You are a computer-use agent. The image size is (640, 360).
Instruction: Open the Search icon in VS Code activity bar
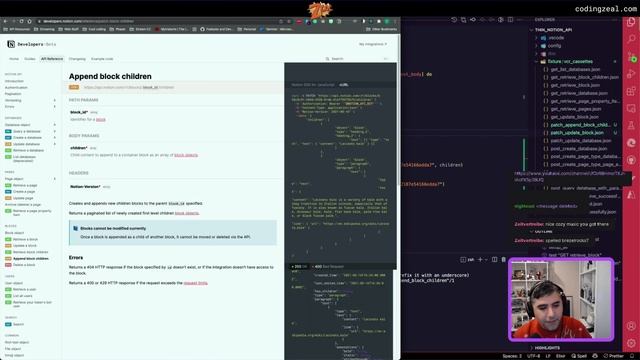631,39
